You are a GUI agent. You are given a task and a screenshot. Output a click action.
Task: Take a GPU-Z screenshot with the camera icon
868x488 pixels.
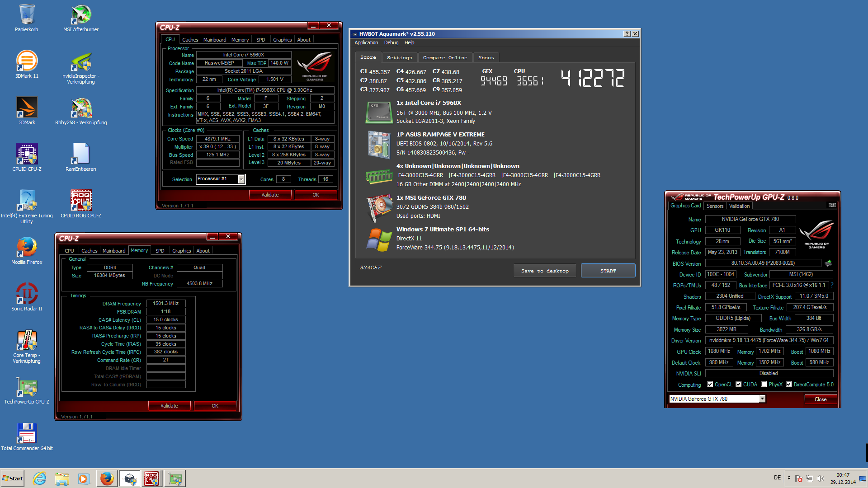pyautogui.click(x=832, y=205)
